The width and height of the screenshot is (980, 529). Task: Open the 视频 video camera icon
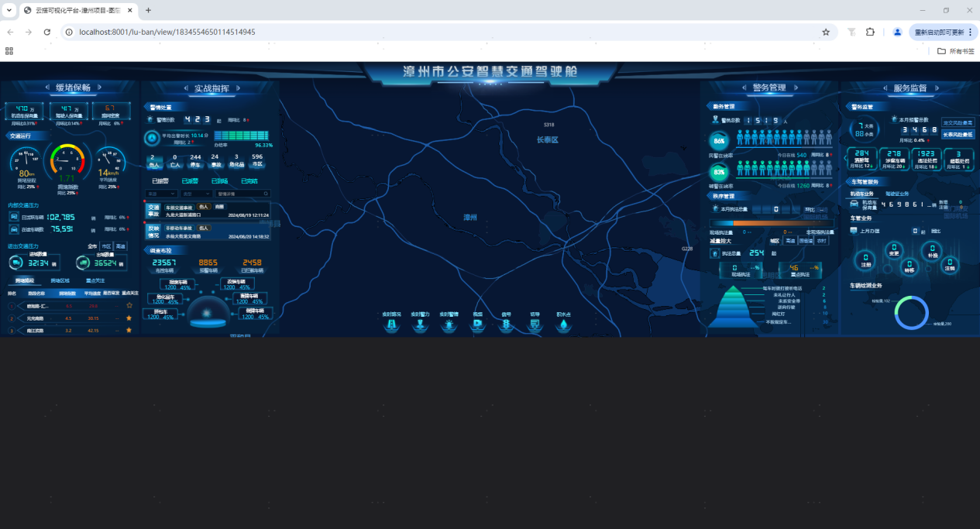click(x=477, y=326)
